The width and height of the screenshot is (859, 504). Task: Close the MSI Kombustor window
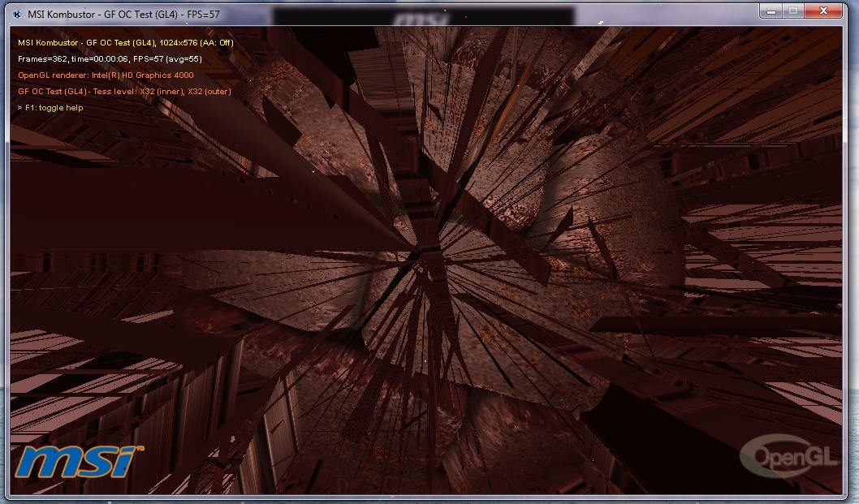tap(824, 11)
